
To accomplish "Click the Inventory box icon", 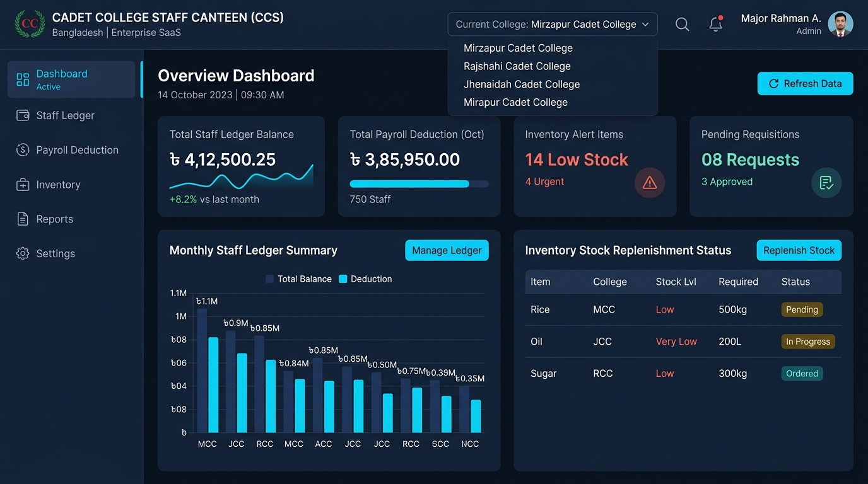I will (x=23, y=185).
